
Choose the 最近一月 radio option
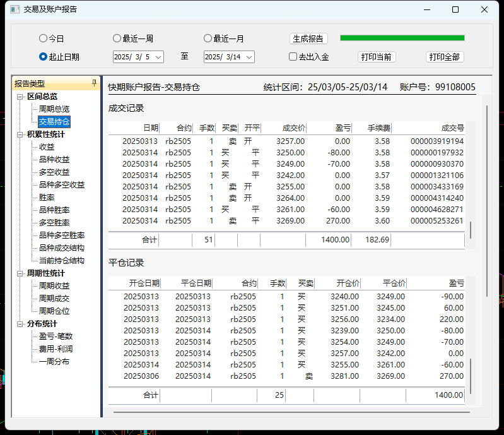click(x=208, y=39)
